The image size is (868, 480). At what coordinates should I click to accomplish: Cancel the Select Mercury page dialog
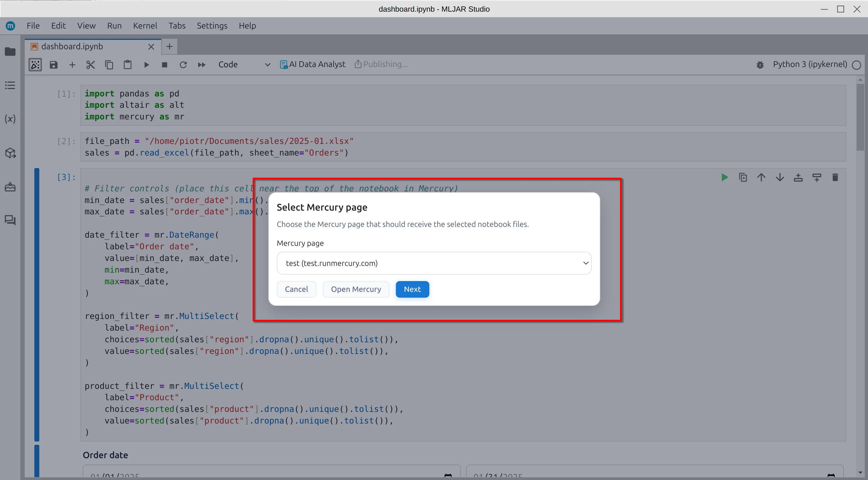click(296, 289)
